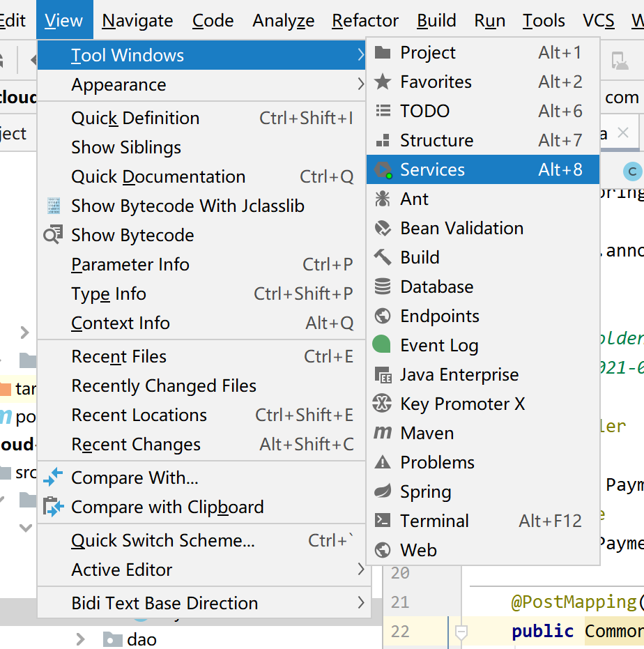The height and width of the screenshot is (649, 644).
Task: Click line number 20 in gutter
Action: 400,573
